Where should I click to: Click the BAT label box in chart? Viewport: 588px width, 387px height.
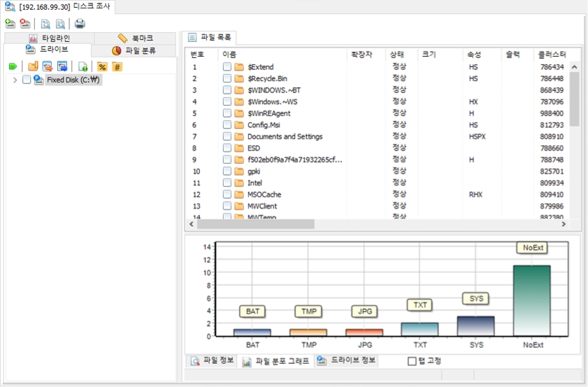click(252, 311)
